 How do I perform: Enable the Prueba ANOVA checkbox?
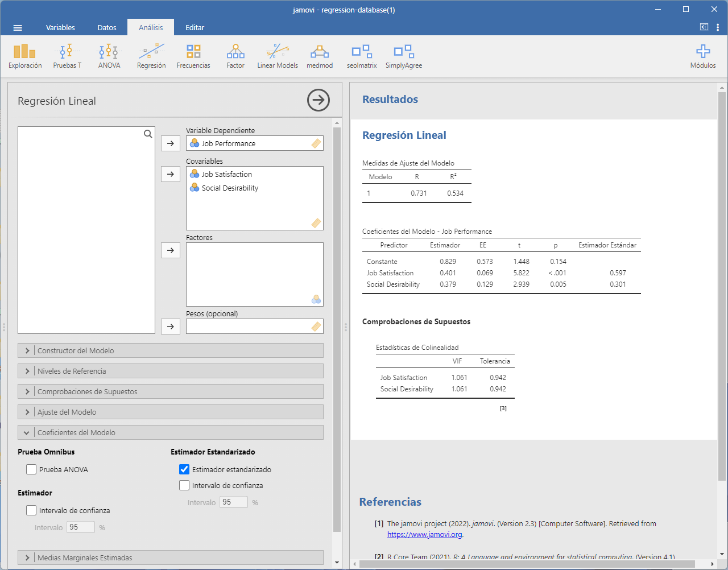[x=32, y=469]
